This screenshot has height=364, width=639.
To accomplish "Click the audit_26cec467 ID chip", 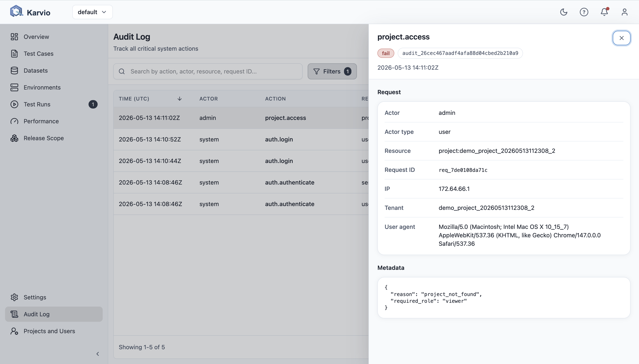I will 460,53.
